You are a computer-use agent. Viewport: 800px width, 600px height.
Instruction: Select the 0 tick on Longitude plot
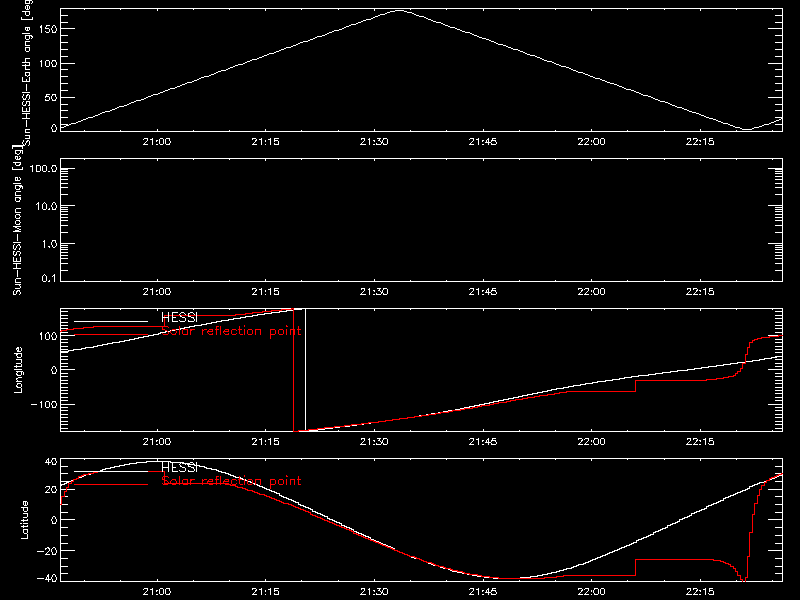pyautogui.click(x=54, y=370)
